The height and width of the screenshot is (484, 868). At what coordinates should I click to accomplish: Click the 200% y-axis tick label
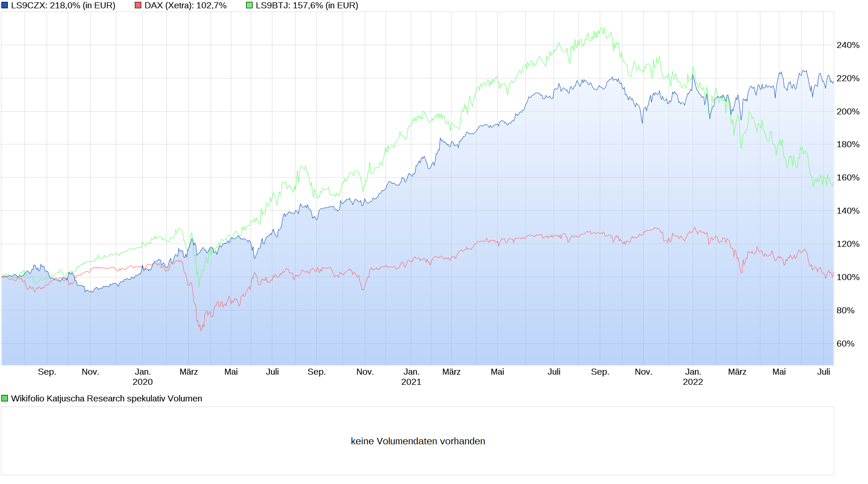click(x=848, y=112)
